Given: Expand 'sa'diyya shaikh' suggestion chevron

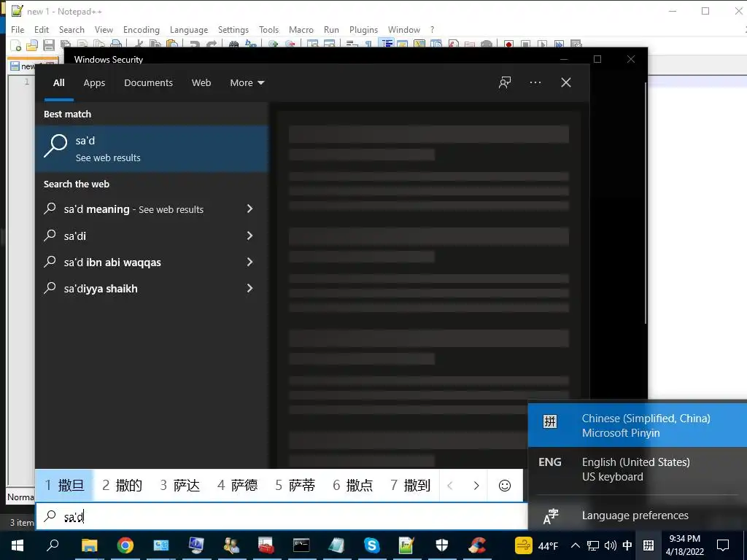Looking at the screenshot, I should (x=249, y=288).
